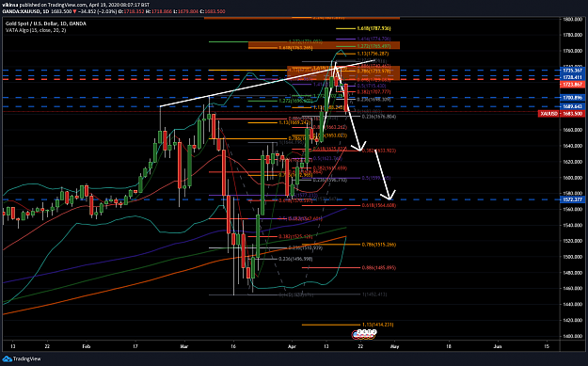This screenshot has height=366, width=588.
Task: Click the 1700.896 blue price label
Action: pyautogui.click(x=572, y=98)
